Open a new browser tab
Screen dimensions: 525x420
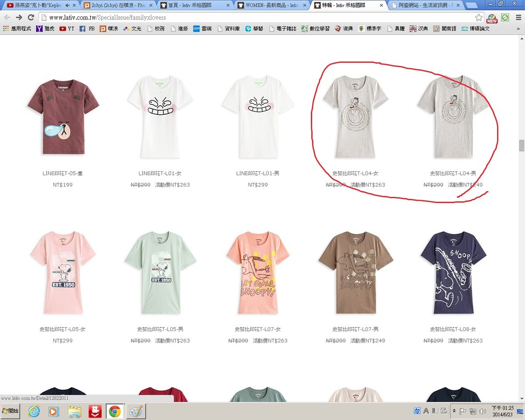click(472, 5)
